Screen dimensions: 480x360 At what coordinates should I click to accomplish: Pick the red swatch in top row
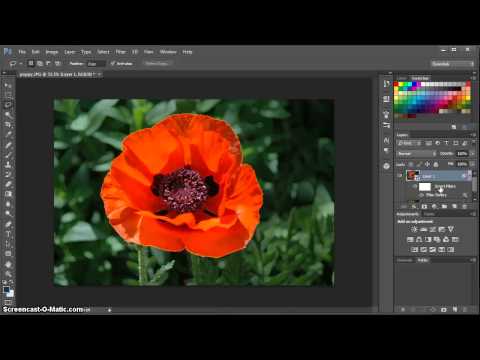pyautogui.click(x=396, y=84)
